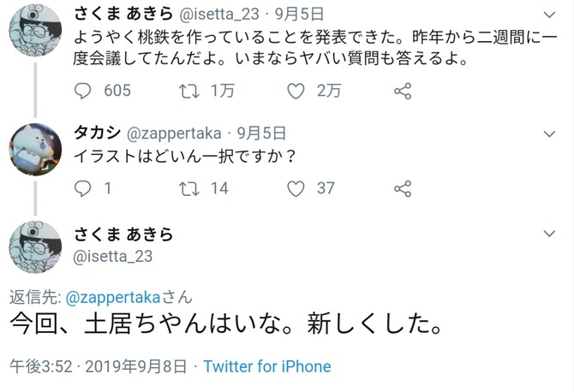Click the 午後3:52 2019年9月8日 timestamp

[x=99, y=366]
